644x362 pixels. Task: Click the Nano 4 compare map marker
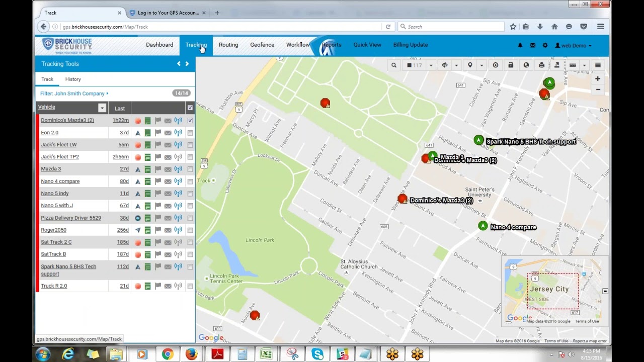tap(483, 226)
